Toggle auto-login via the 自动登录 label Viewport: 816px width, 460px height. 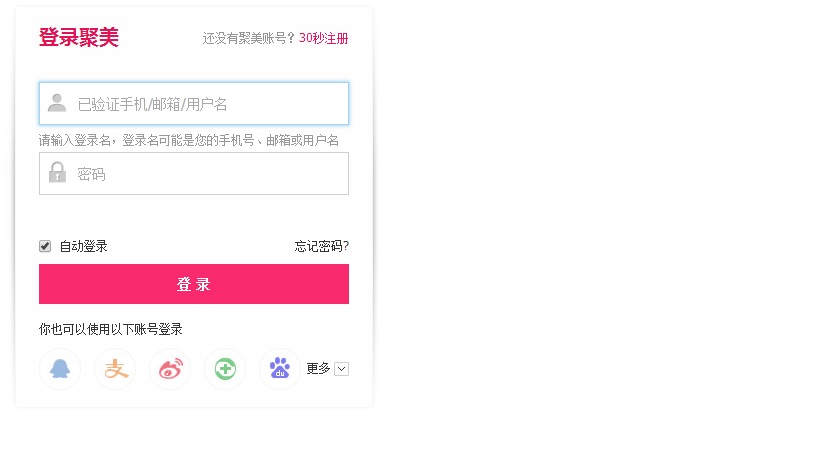pos(83,246)
